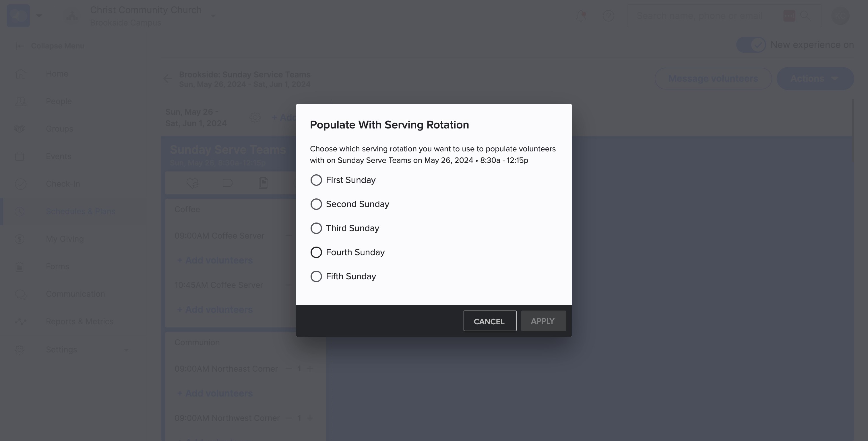The width and height of the screenshot is (868, 441).
Task: Click the tag icon in toolbar
Action: pyautogui.click(x=228, y=183)
